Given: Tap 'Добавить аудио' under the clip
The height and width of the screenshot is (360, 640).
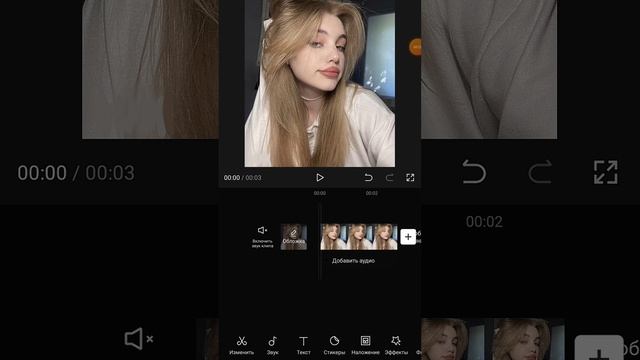Looking at the screenshot, I should click(353, 261).
